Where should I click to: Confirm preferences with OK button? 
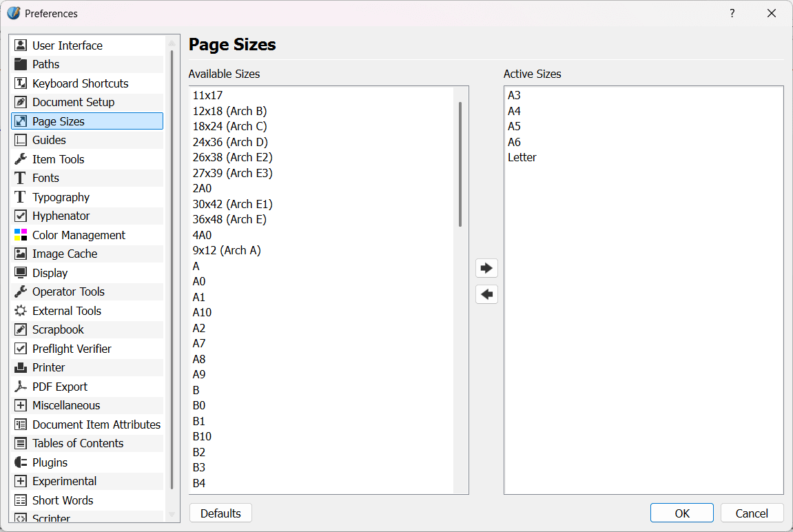[681, 513]
